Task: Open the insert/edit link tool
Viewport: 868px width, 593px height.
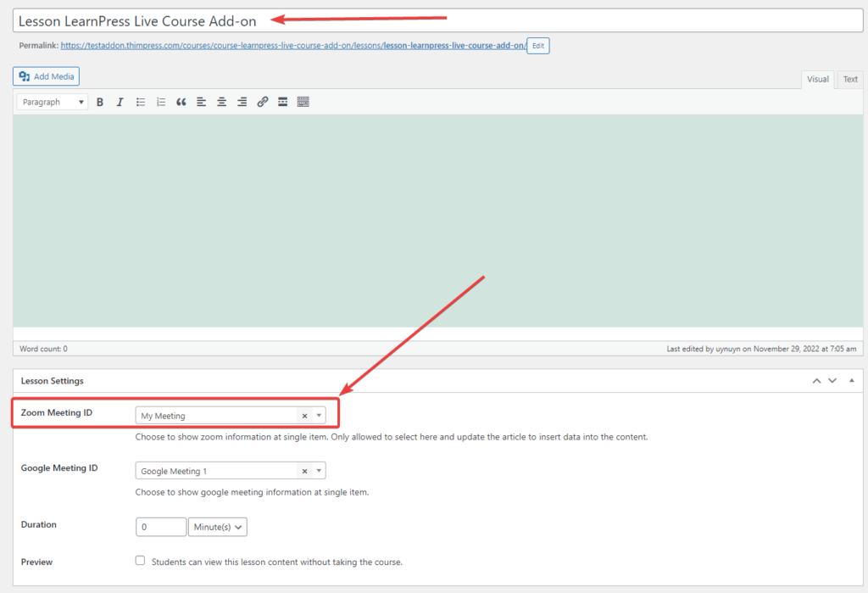Action: point(262,102)
